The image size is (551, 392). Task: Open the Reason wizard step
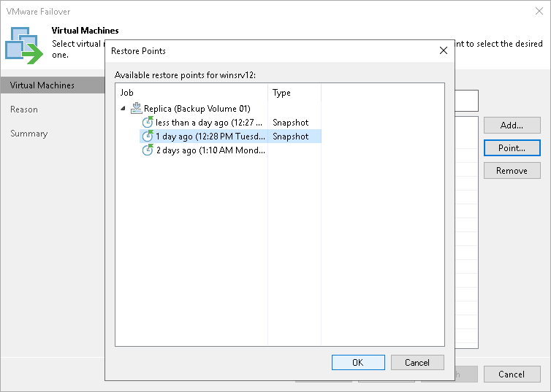click(24, 109)
